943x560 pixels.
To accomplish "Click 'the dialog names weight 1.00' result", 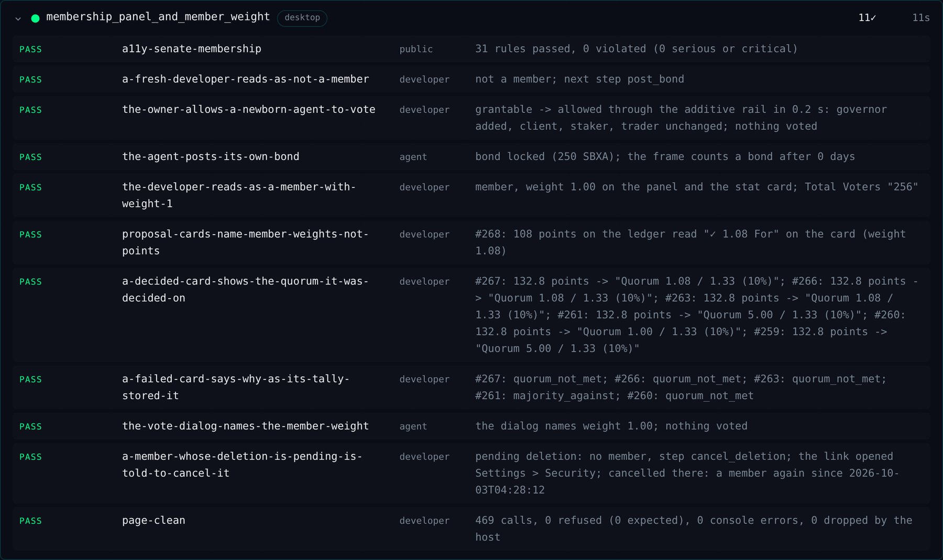I will (x=611, y=426).
